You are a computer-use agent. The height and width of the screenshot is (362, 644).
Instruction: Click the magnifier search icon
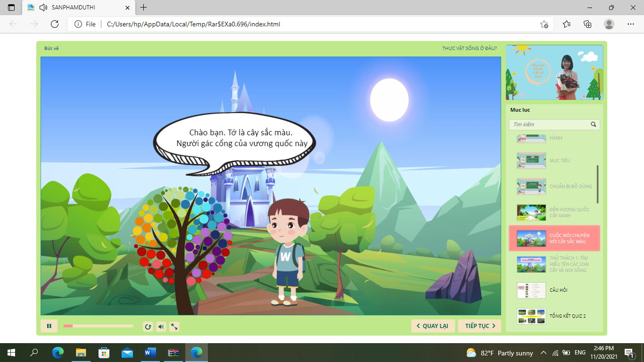tap(594, 124)
